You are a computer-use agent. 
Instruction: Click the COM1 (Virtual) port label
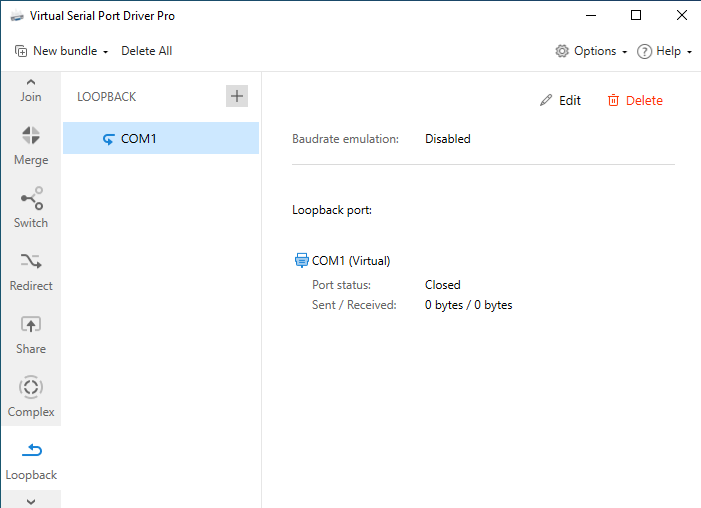pyautogui.click(x=351, y=261)
